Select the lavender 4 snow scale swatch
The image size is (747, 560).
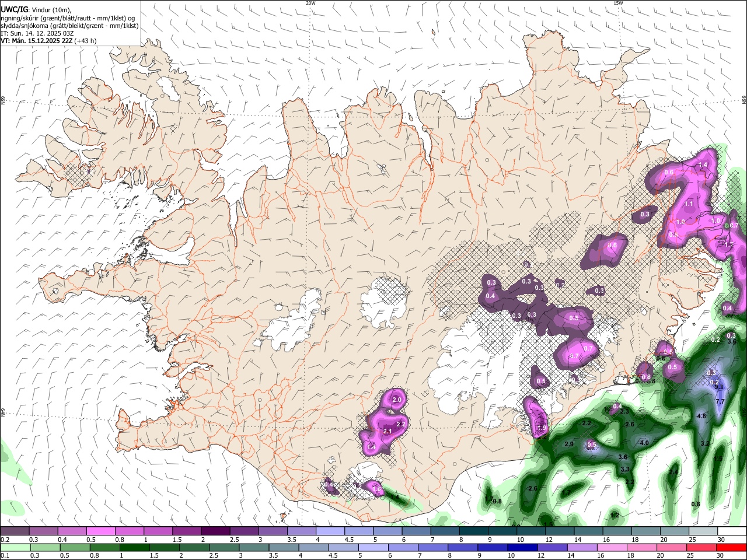330,531
